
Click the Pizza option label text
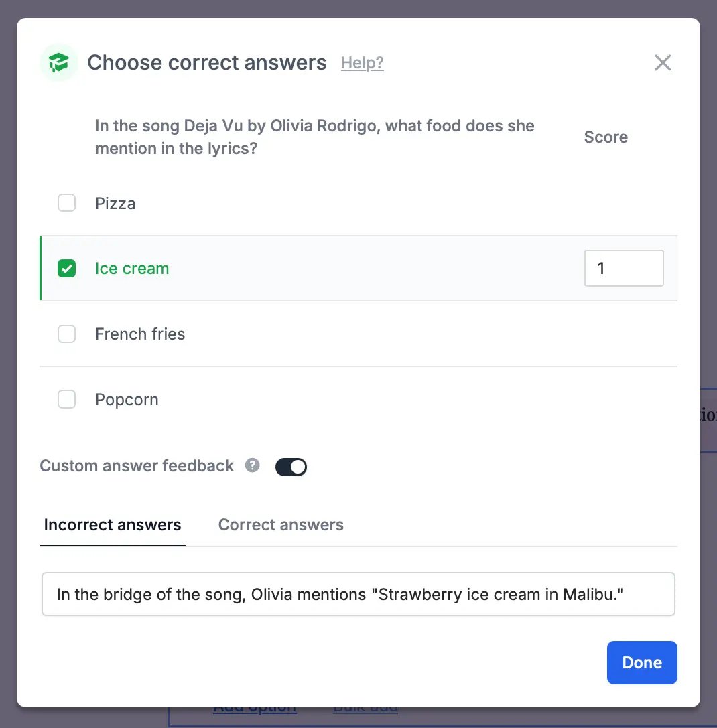115,204
